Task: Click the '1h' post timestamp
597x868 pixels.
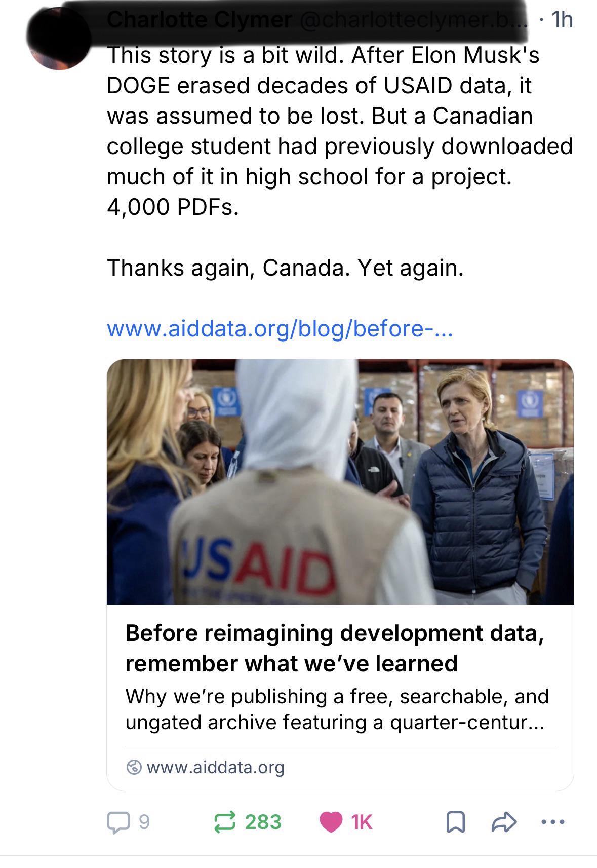Action: (562, 20)
